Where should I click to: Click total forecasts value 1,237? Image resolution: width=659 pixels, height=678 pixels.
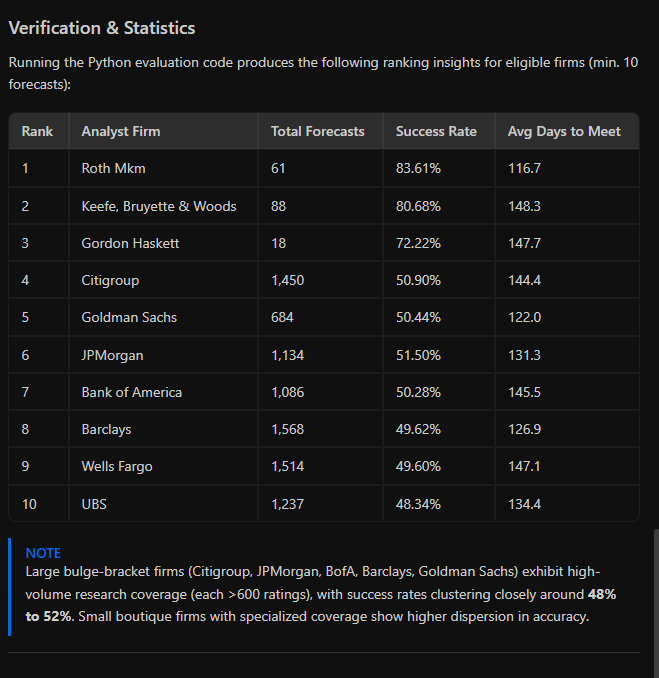click(288, 504)
